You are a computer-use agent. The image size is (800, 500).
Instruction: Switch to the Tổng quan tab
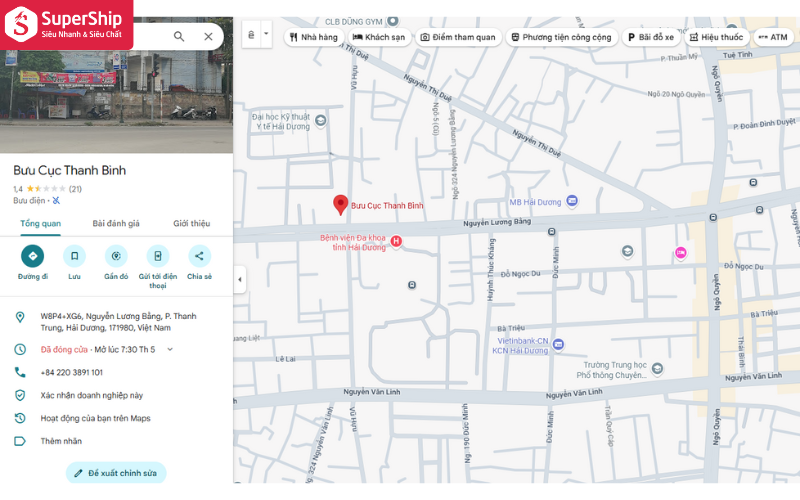coord(40,223)
